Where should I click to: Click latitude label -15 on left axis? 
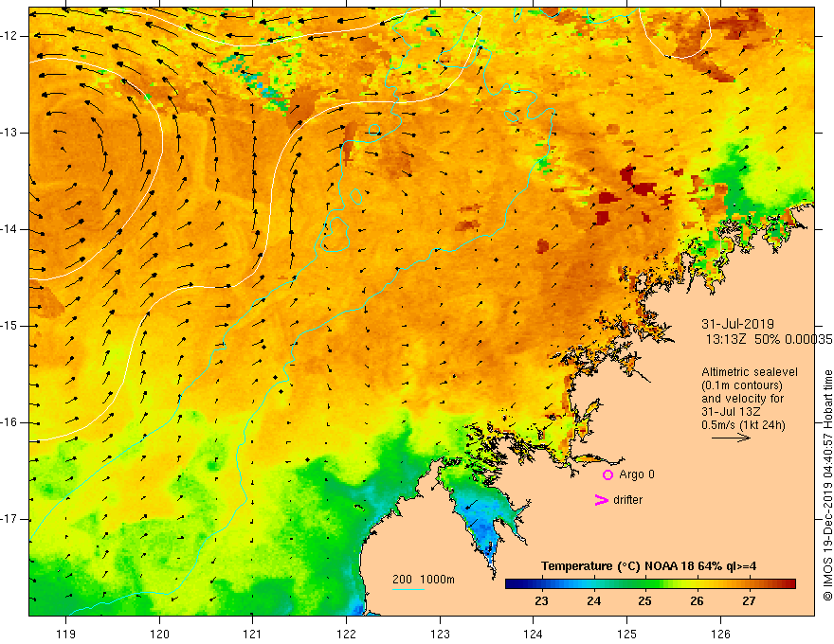9,326
